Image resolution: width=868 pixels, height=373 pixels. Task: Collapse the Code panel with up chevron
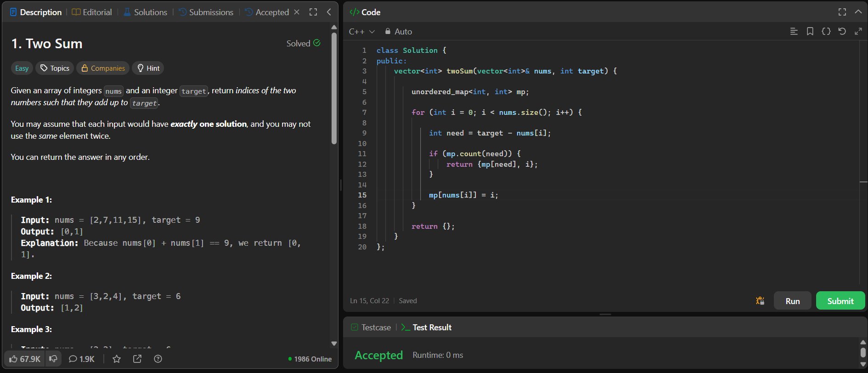[858, 12]
